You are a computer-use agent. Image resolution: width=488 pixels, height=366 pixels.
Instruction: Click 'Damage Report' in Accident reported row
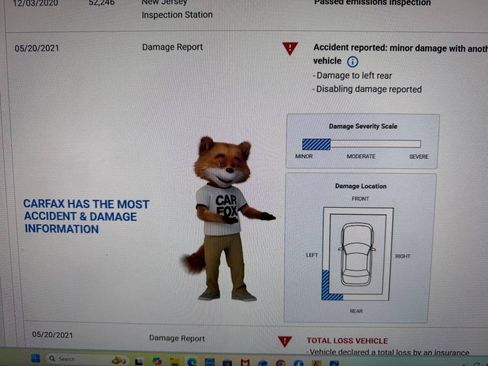coord(172,47)
